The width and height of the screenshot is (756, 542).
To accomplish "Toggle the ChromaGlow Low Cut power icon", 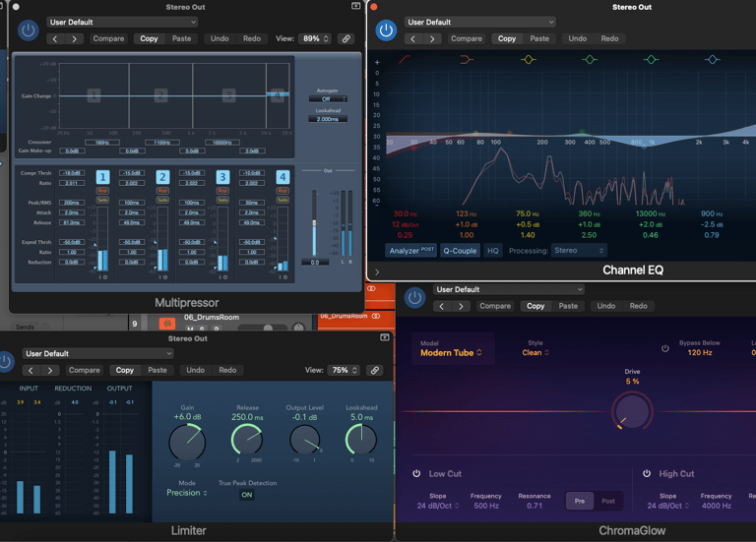I will (416, 474).
